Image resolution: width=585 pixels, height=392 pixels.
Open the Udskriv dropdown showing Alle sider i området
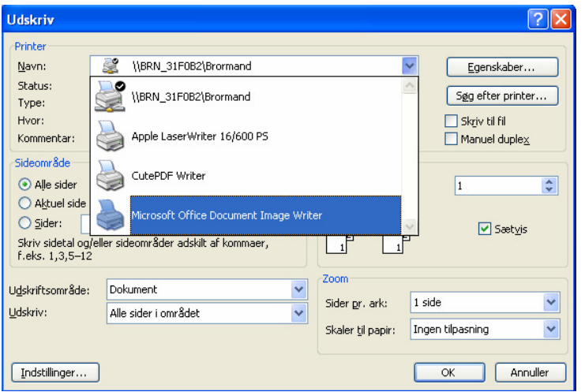point(299,313)
